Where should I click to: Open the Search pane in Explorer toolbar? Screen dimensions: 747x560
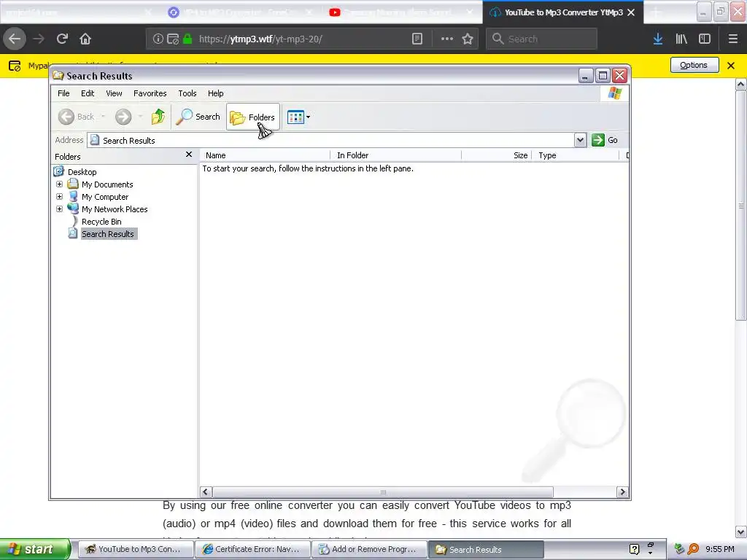point(198,117)
